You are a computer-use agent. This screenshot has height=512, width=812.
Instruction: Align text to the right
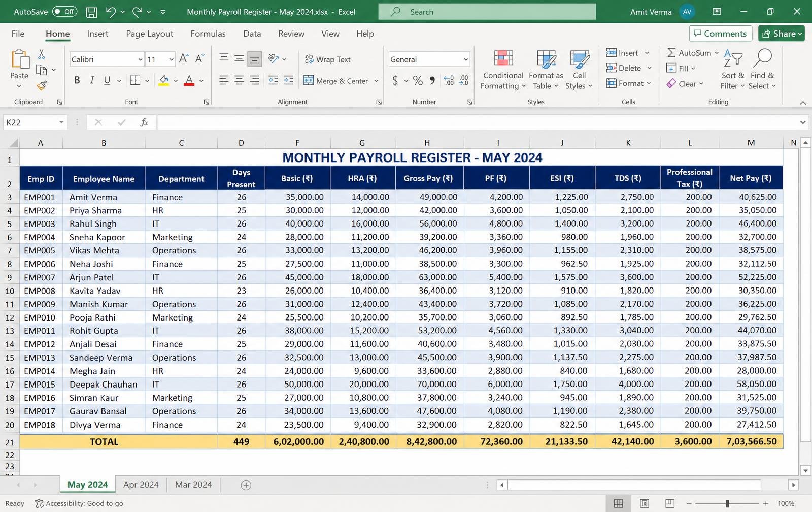click(x=254, y=80)
